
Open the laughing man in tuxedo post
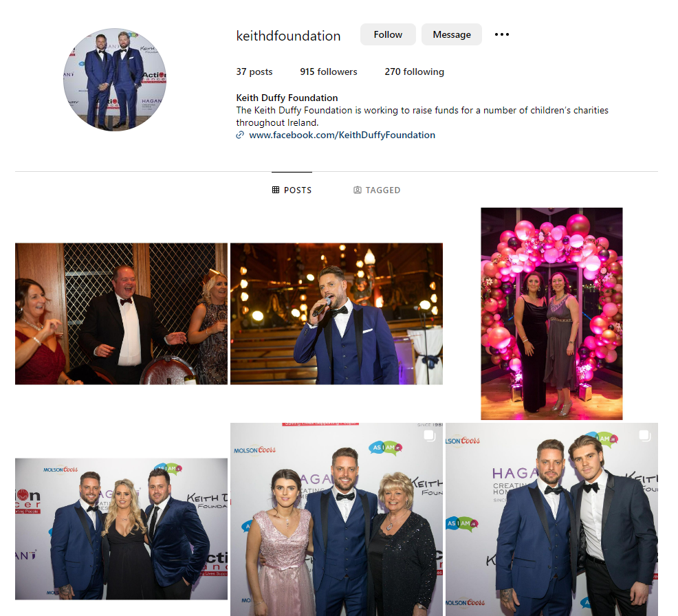121,313
